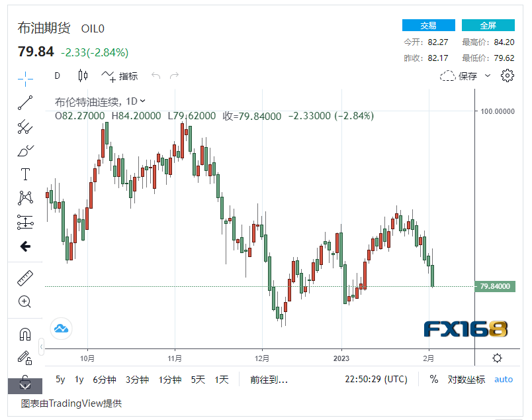Toggle lock all drawing tools
This screenshot has height=420, width=532.
point(24,358)
